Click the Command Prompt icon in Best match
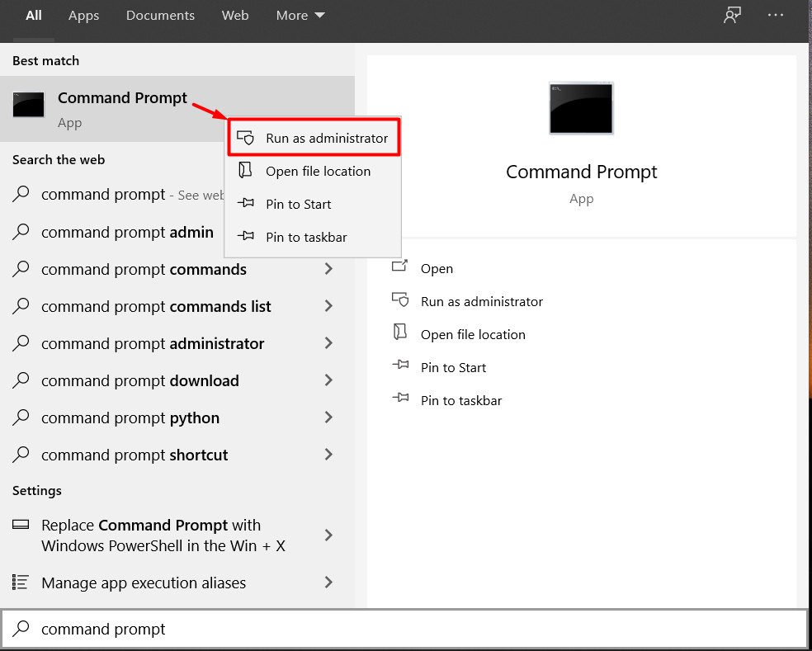Screen dimensions: 812x651 29,105
